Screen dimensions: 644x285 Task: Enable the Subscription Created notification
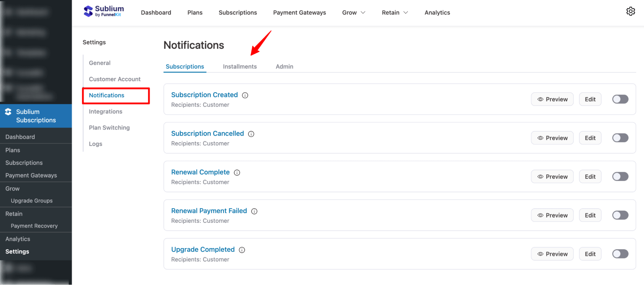pos(620,99)
